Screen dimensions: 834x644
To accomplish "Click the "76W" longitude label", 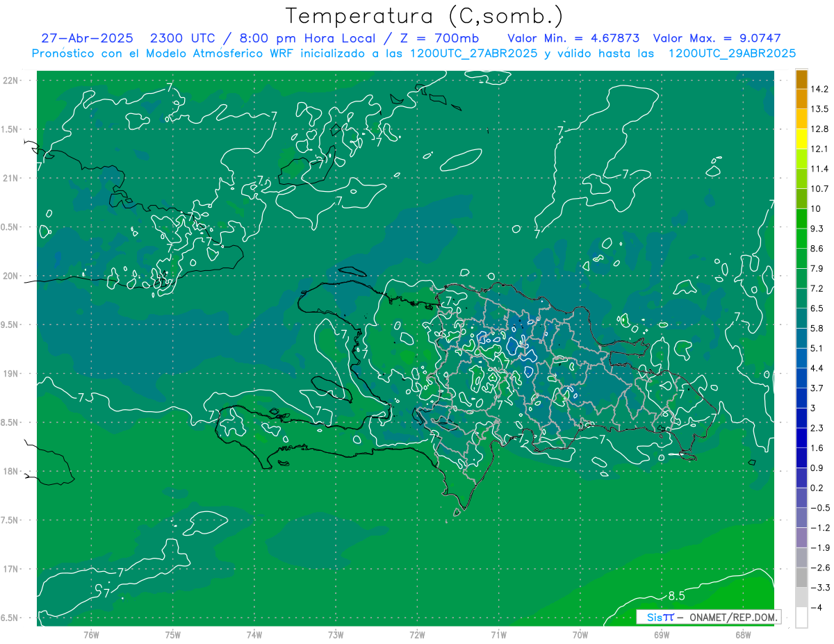I will pos(91,634).
